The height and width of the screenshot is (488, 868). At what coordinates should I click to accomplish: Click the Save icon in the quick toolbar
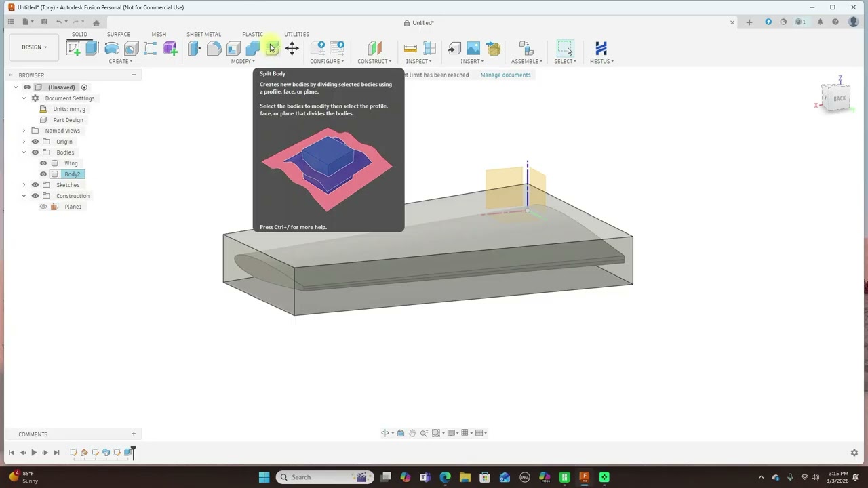tap(44, 22)
